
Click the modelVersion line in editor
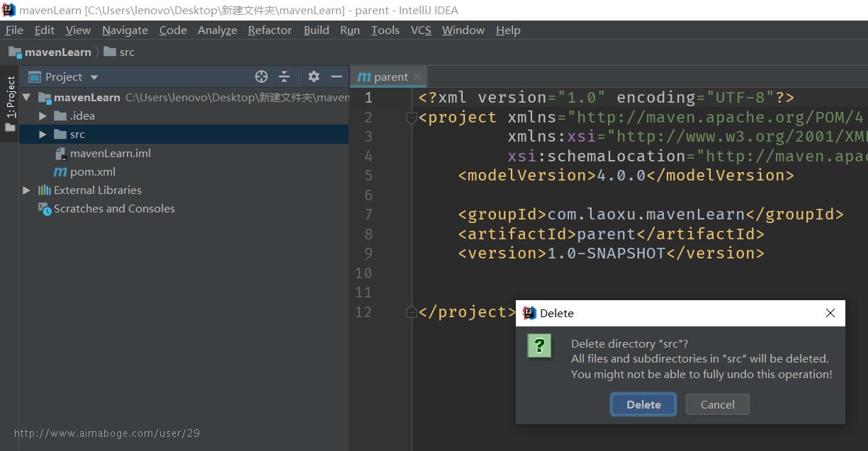click(626, 175)
